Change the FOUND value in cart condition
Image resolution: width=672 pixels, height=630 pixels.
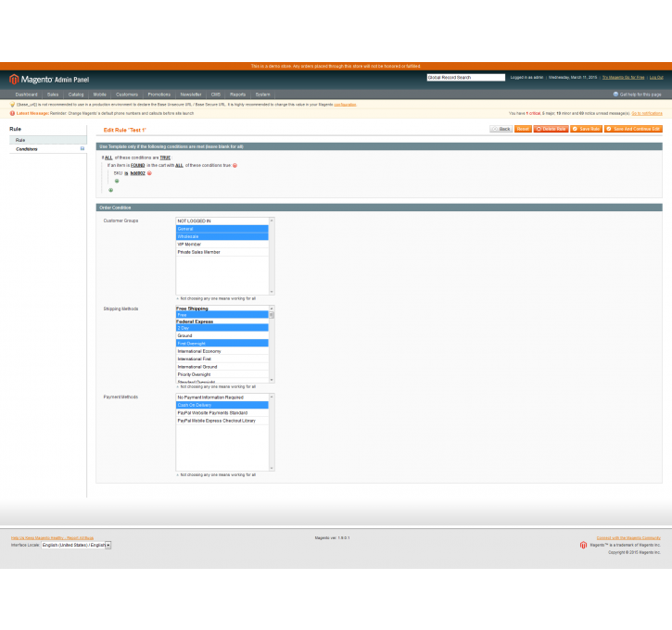(137, 165)
